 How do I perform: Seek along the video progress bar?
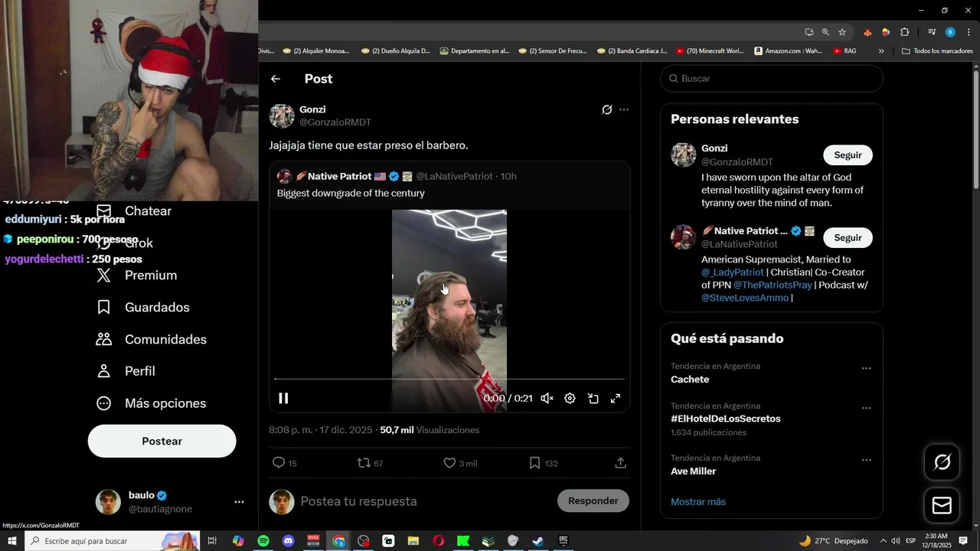click(x=449, y=379)
